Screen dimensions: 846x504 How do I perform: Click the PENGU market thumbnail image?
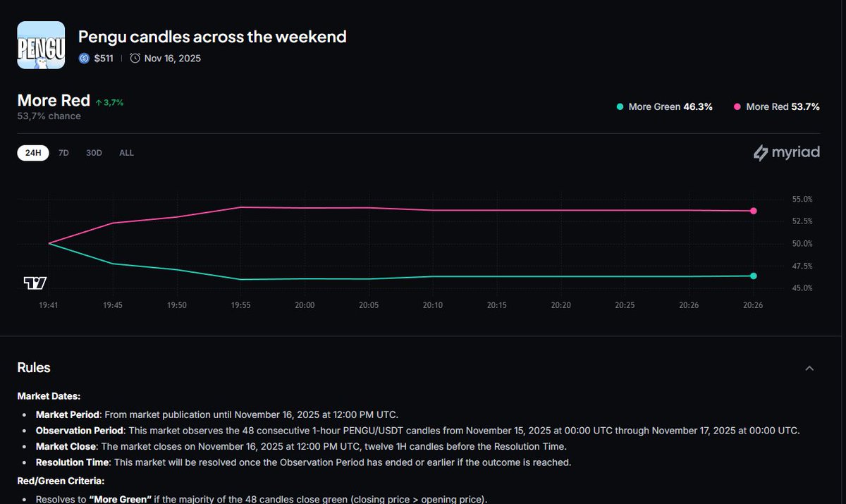(41, 45)
